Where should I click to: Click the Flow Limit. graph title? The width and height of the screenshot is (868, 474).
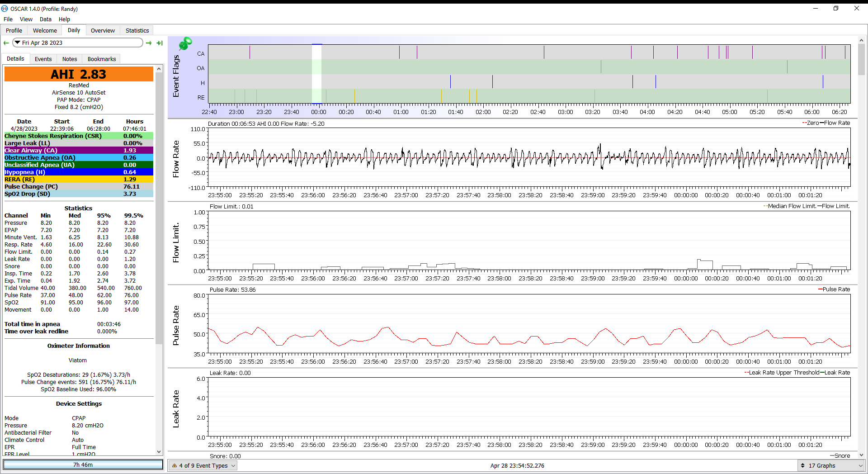(176, 242)
